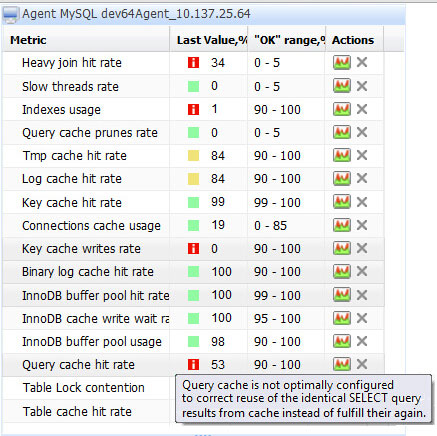
Task: Open chart for InnoDB buffer pool usage
Action: [342, 341]
